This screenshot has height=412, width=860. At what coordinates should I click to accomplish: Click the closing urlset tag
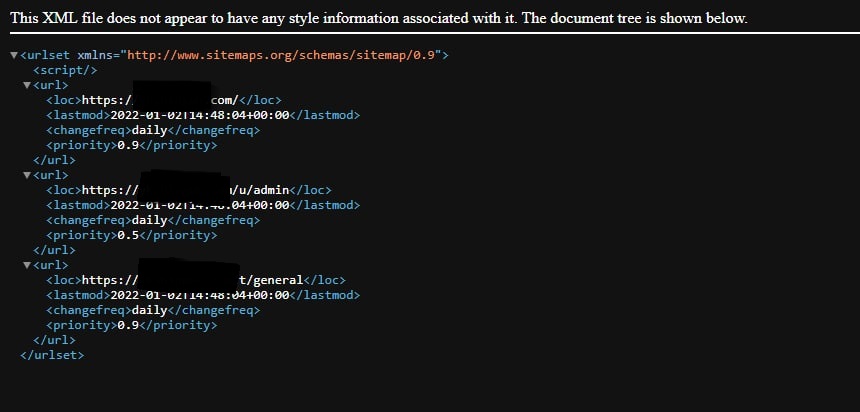click(52, 355)
